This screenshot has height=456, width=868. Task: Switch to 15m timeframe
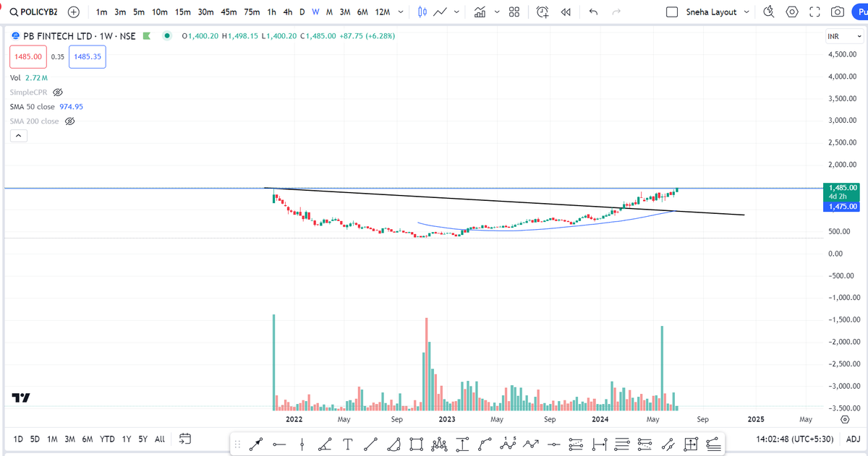click(182, 12)
